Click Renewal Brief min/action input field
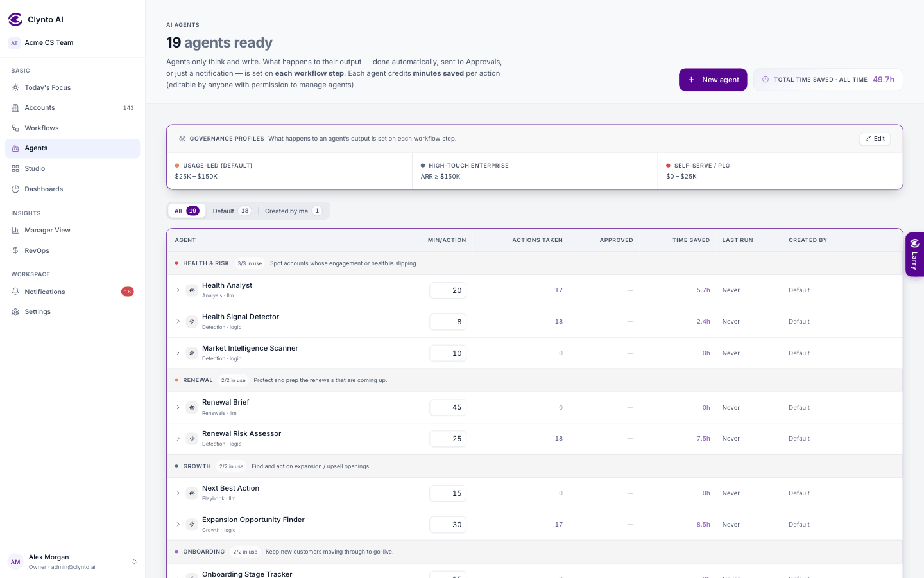The image size is (924, 578). pyautogui.click(x=448, y=407)
